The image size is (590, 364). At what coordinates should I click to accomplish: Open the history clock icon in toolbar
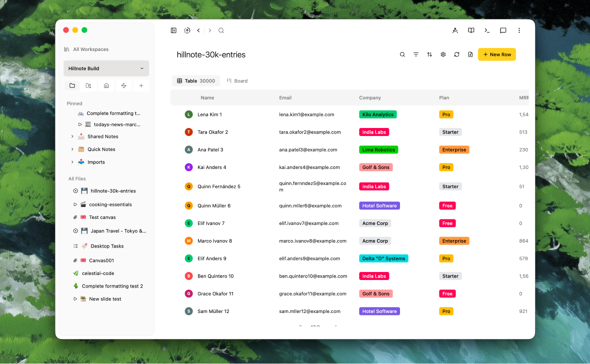pyautogui.click(x=187, y=30)
